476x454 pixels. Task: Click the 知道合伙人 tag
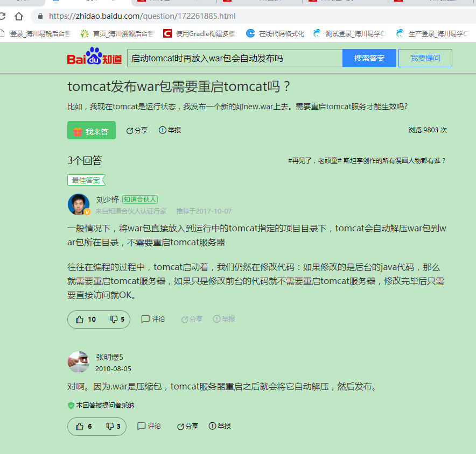(140, 200)
